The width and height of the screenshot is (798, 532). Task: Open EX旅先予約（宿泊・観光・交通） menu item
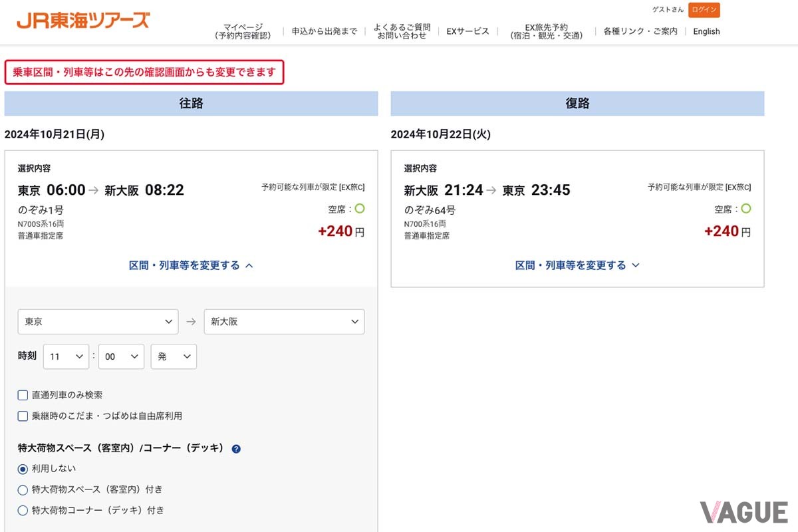pos(547,31)
